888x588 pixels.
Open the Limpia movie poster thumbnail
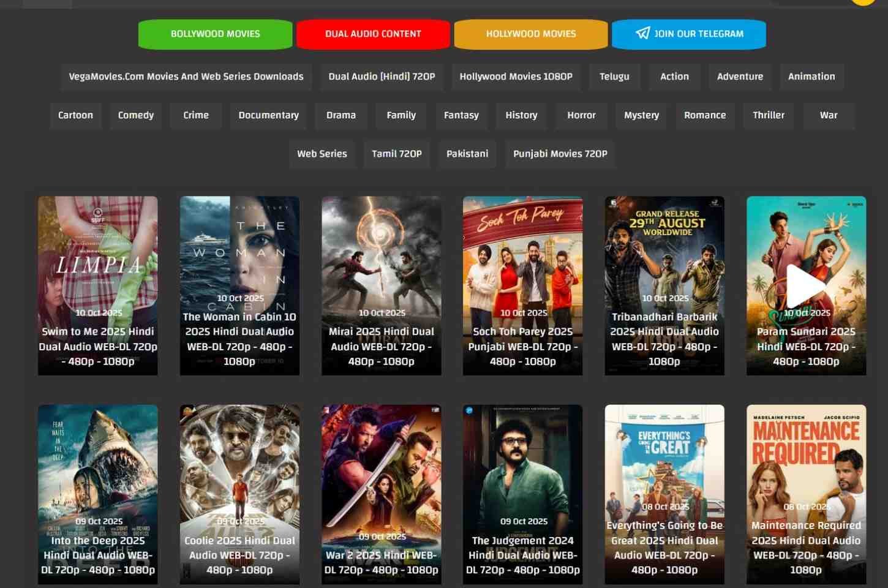click(98, 257)
